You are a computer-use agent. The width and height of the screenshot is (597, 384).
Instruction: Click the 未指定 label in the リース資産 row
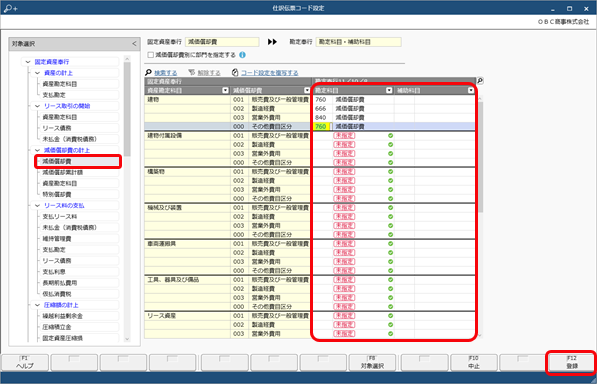(x=344, y=316)
